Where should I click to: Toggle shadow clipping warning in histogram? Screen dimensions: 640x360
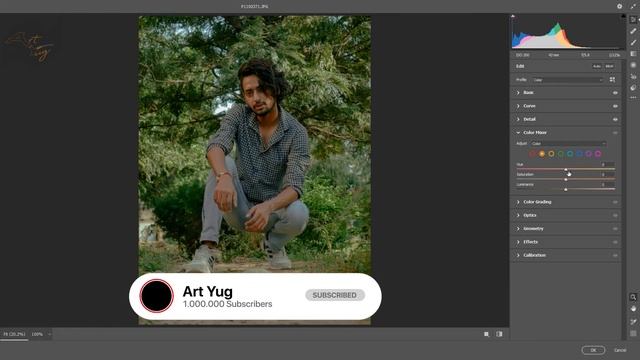coord(513,16)
